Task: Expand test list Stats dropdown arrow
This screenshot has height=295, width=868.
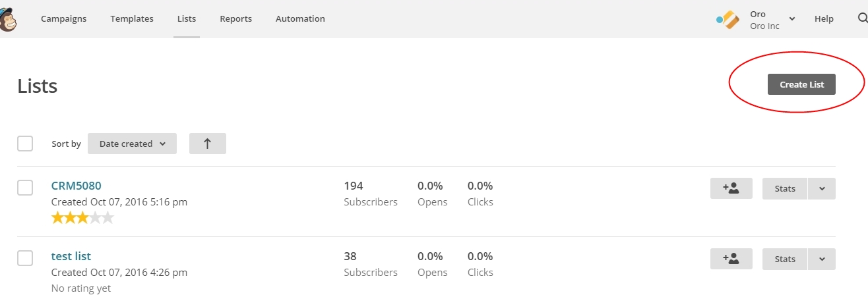Action: pos(822,259)
